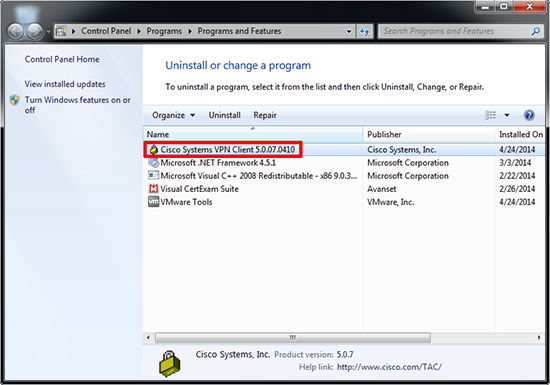Screen dimensions: 550x385
Task: Sort by the Installed On column header
Action: pos(521,134)
